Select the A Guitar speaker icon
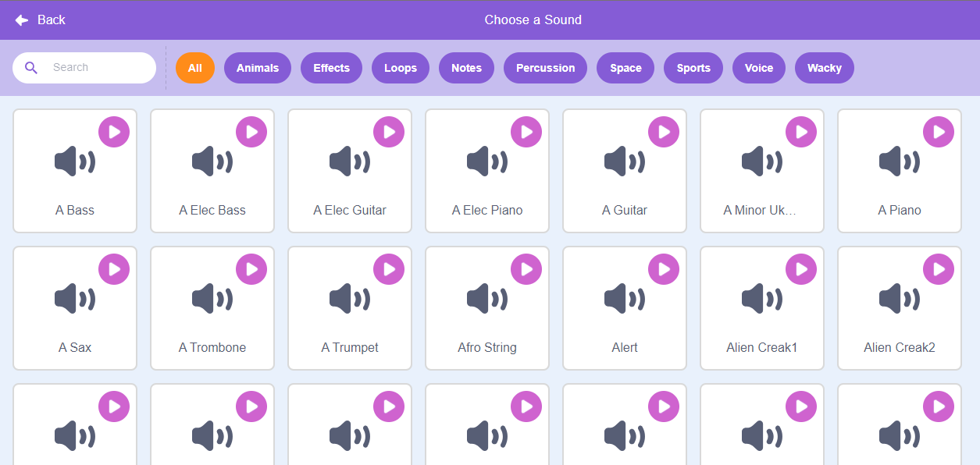 [x=624, y=162]
